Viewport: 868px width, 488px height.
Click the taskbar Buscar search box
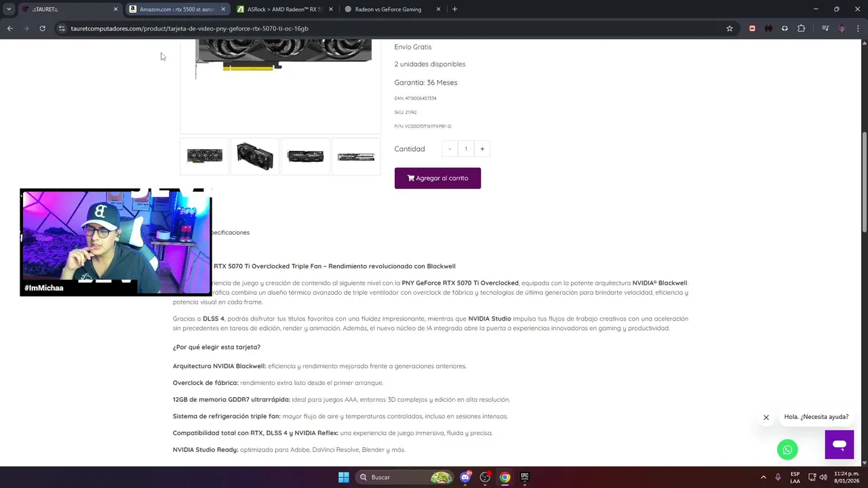click(x=406, y=477)
